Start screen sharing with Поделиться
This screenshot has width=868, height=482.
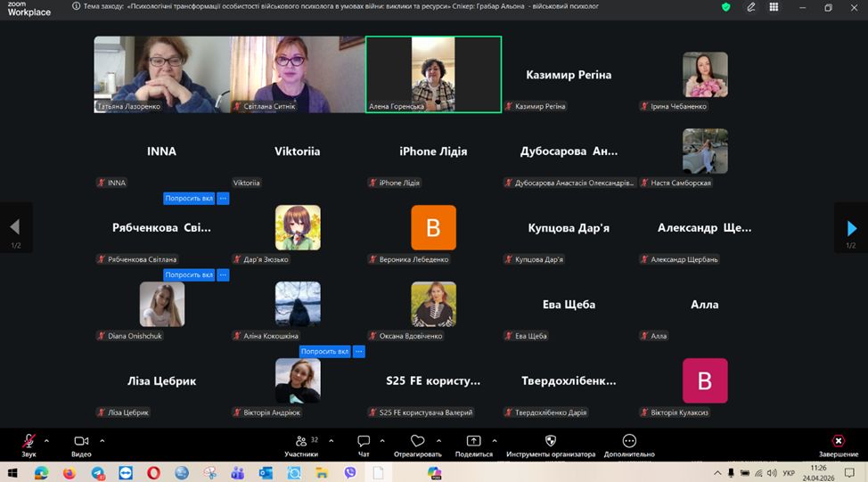coord(473,443)
